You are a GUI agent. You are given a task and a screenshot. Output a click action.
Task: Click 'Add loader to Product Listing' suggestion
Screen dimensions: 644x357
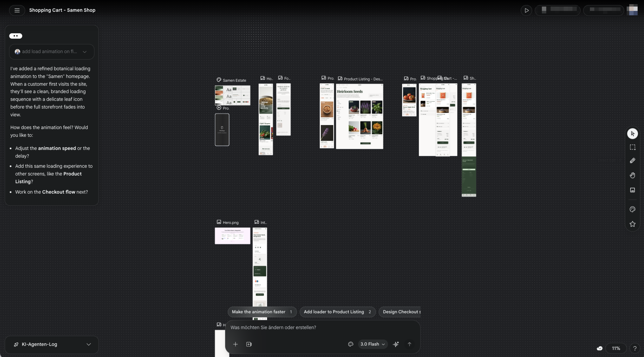pyautogui.click(x=337, y=312)
